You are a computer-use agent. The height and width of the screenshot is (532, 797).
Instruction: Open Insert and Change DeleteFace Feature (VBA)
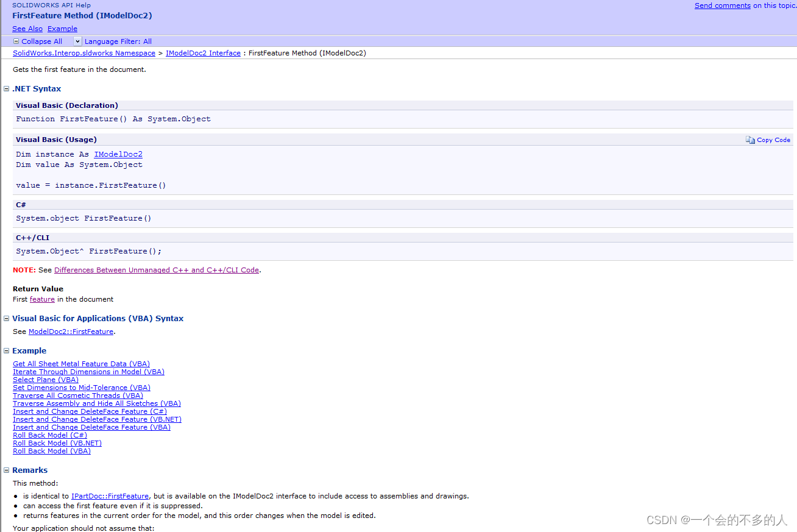tap(91, 427)
